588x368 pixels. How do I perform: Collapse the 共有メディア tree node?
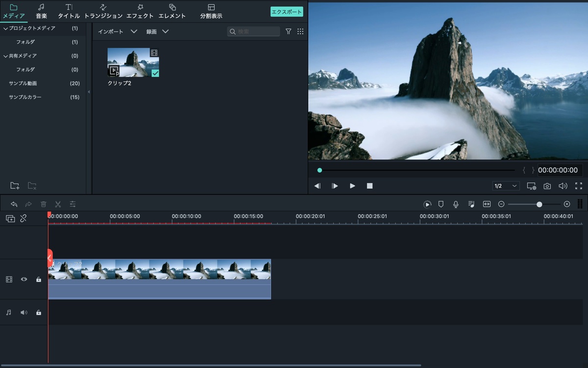coord(5,56)
